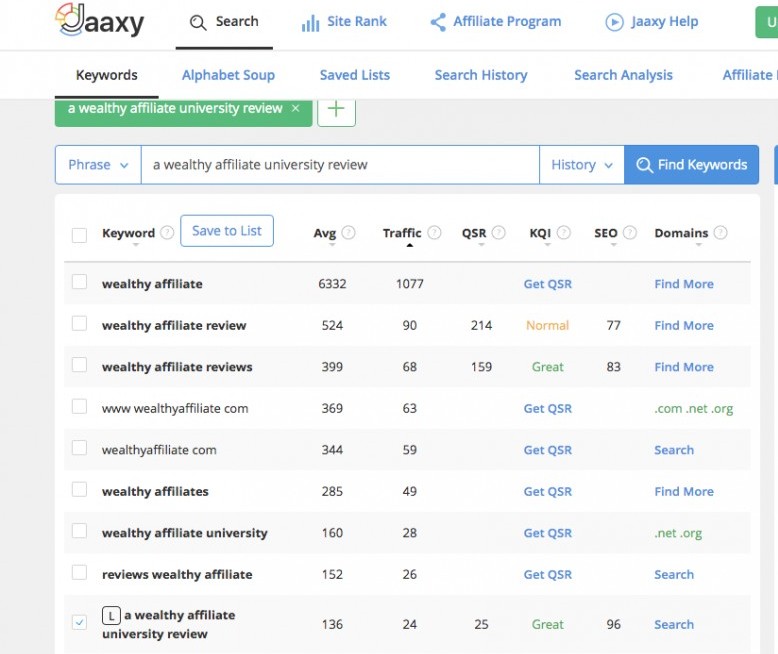Image resolution: width=778 pixels, height=654 pixels.
Task: Click the Jaaxy Help play icon
Action: click(x=614, y=22)
